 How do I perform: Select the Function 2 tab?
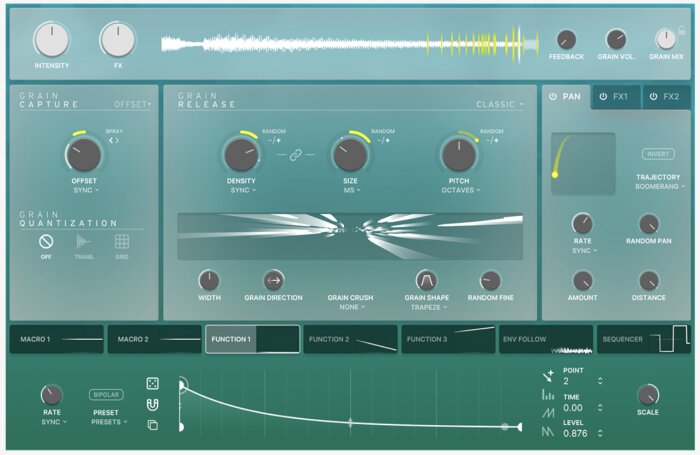click(x=350, y=339)
